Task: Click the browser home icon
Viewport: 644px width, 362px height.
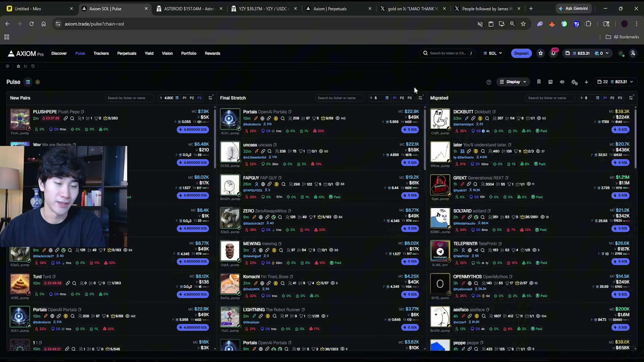Action: pos(44,24)
